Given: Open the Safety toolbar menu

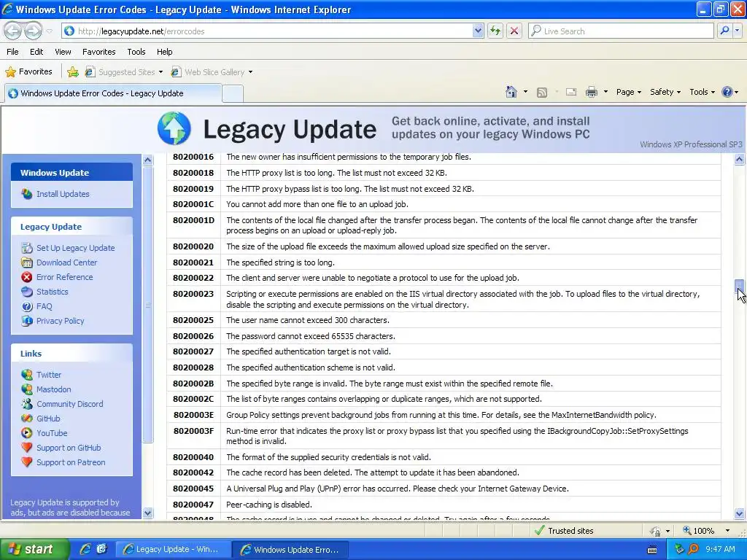Looking at the screenshot, I should [665, 92].
